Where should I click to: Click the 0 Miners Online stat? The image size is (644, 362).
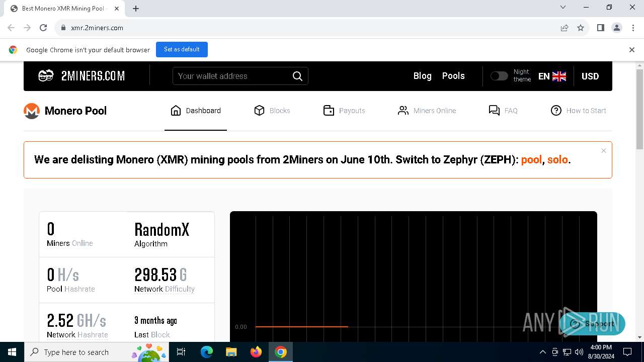70,235
